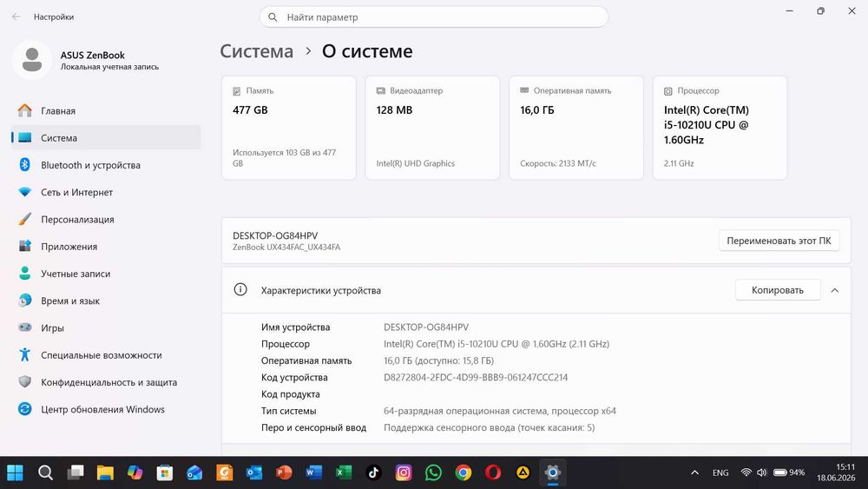Screen dimensions: 868x489
Task: Open the Процессор i5-10210U card
Action: [x=720, y=128]
